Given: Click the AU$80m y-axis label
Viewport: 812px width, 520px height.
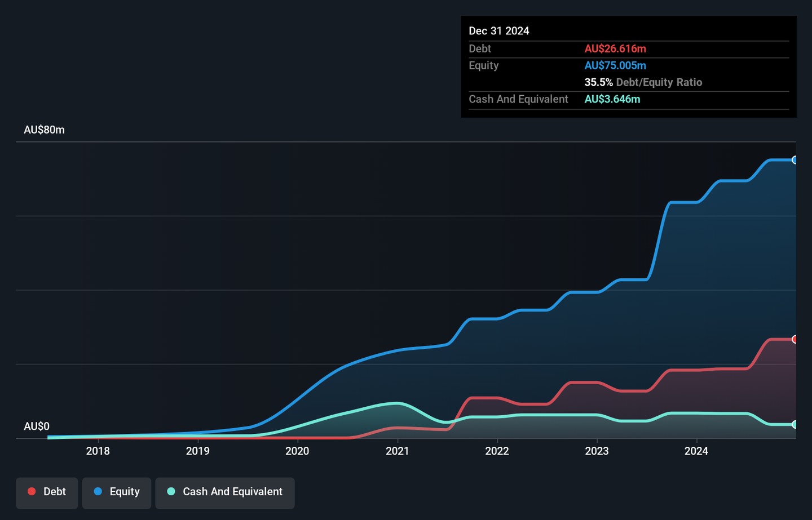Looking at the screenshot, I should click(44, 130).
